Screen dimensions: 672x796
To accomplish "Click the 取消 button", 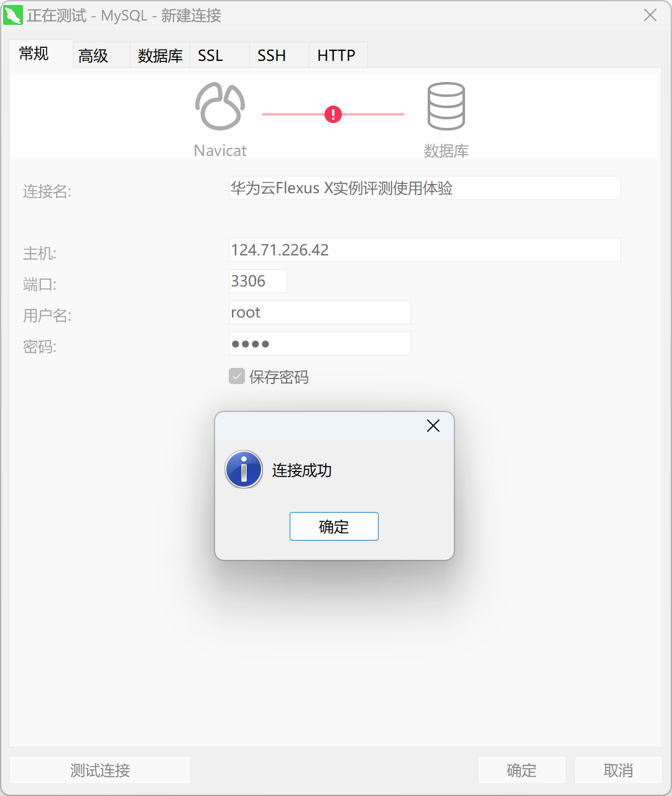I will coord(619,771).
